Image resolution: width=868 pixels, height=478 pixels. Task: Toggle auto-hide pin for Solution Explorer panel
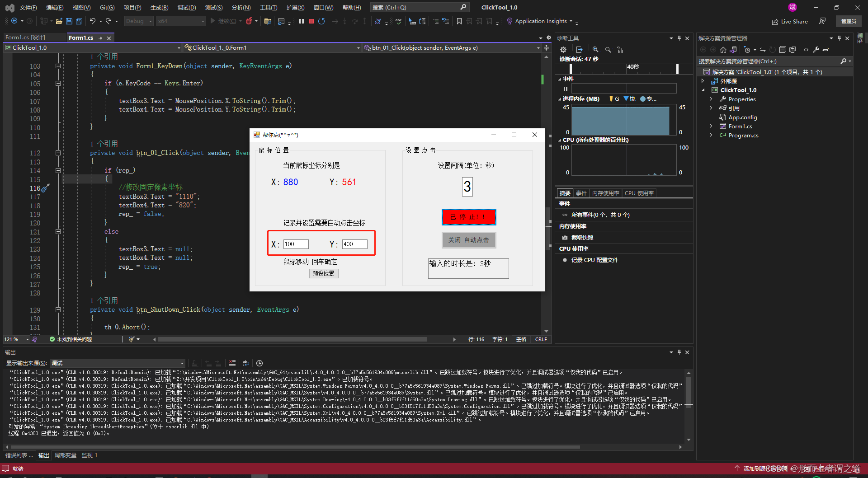pos(839,38)
